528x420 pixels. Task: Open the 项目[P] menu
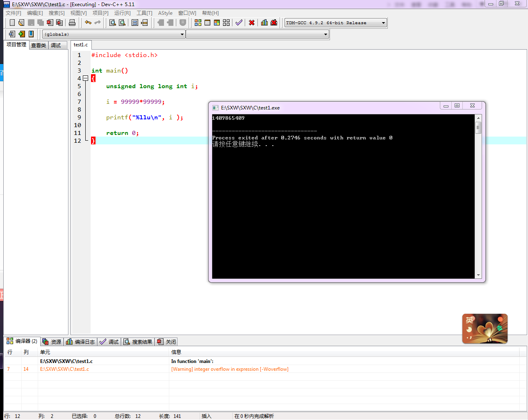(x=100, y=13)
